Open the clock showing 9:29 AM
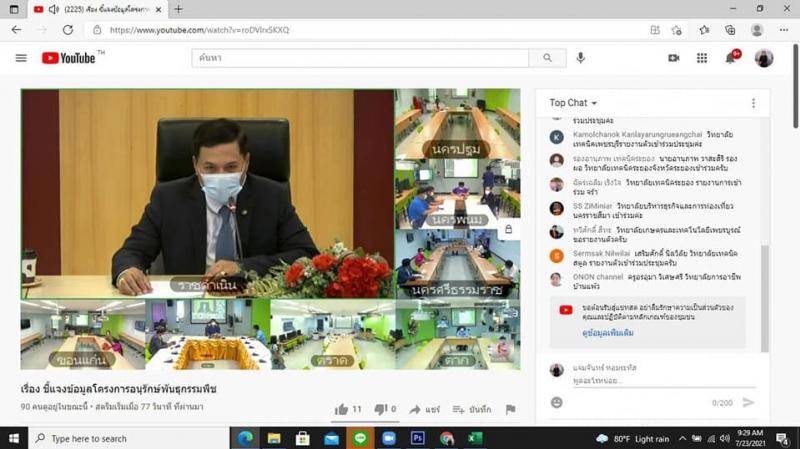This screenshot has width=800, height=449. click(751, 438)
